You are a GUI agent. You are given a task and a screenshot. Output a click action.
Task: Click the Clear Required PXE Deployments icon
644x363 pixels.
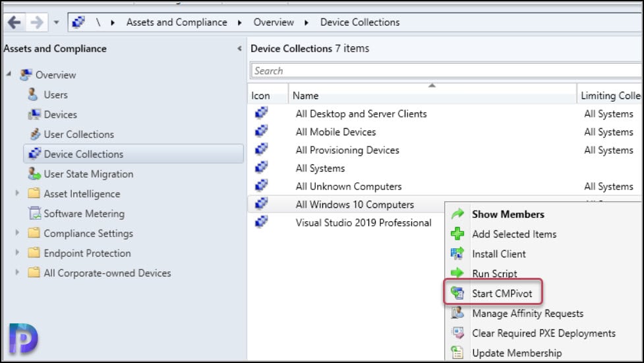457,332
